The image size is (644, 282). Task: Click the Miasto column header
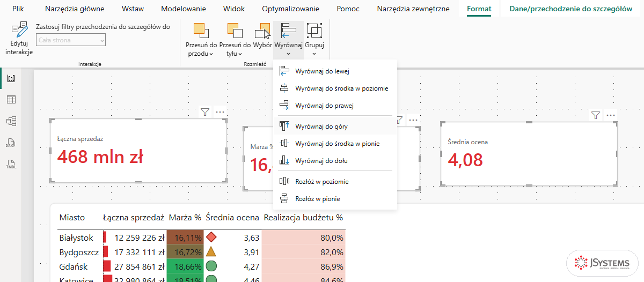[x=72, y=218]
